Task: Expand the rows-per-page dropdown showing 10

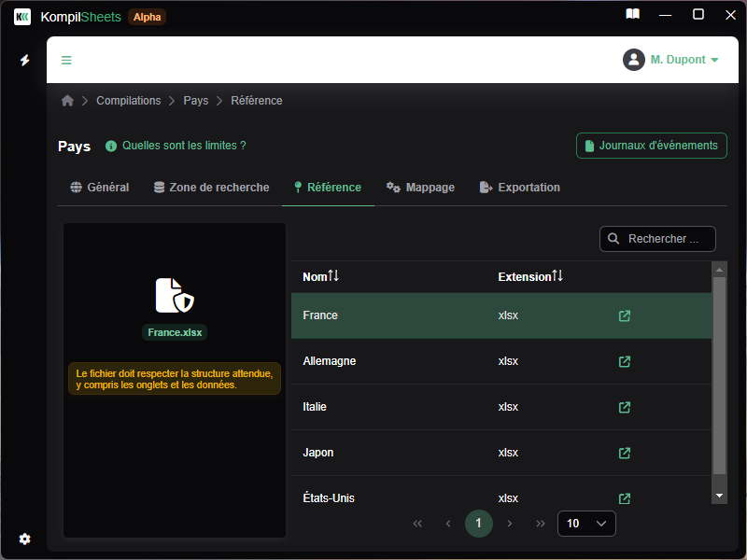Action: [586, 524]
